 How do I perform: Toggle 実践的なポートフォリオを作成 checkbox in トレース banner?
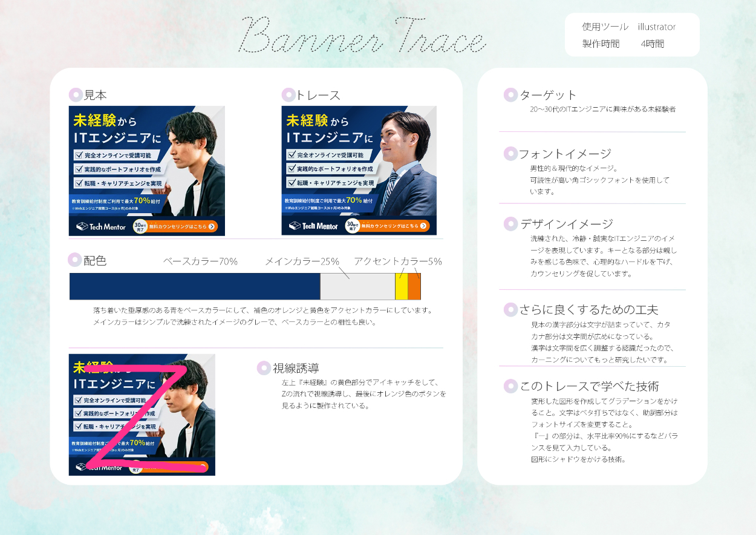point(292,169)
